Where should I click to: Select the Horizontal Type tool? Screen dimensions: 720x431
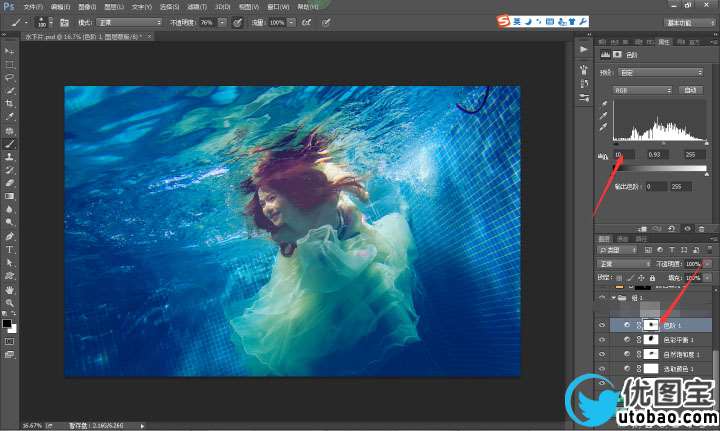click(9, 250)
